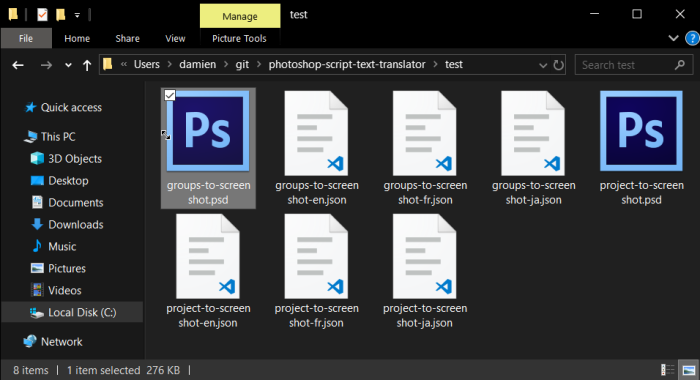This screenshot has width=700, height=380.
Task: Open Explorer help question mark
Action: pos(692,38)
